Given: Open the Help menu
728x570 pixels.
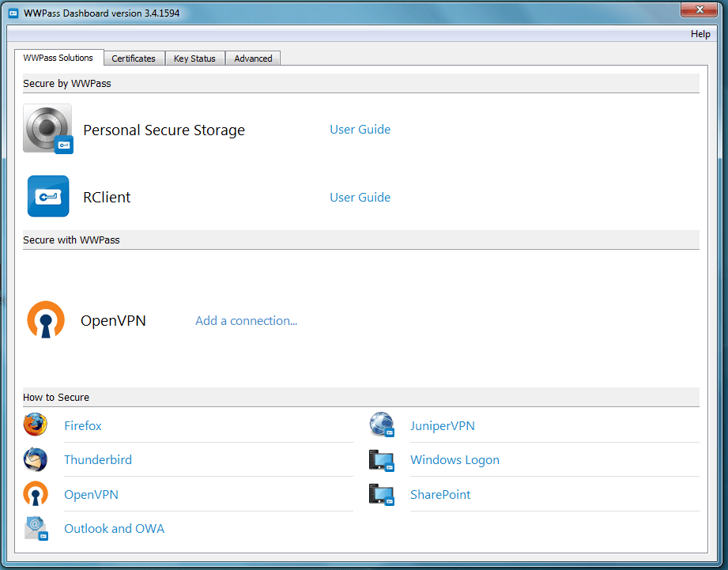Looking at the screenshot, I should point(700,34).
